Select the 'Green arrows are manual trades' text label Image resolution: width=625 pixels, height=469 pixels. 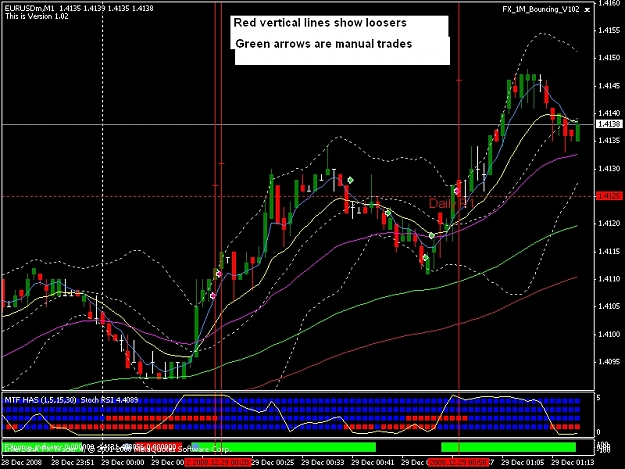[324, 43]
